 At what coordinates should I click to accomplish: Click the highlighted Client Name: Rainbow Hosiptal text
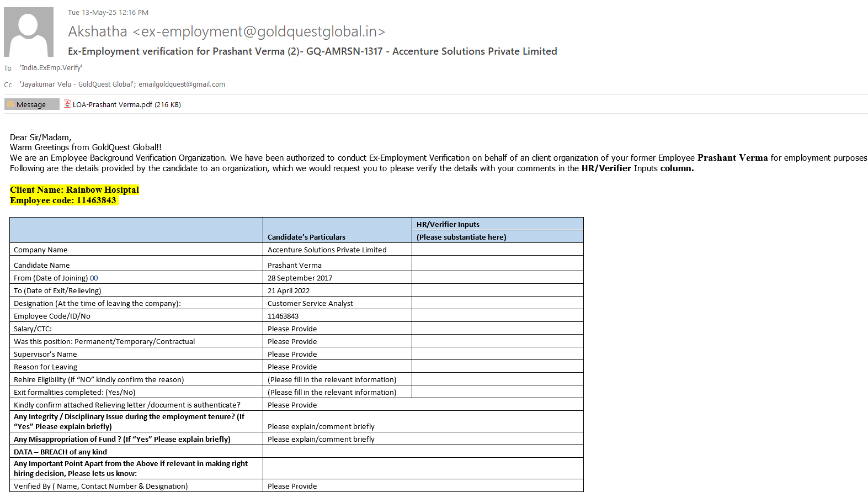click(74, 190)
